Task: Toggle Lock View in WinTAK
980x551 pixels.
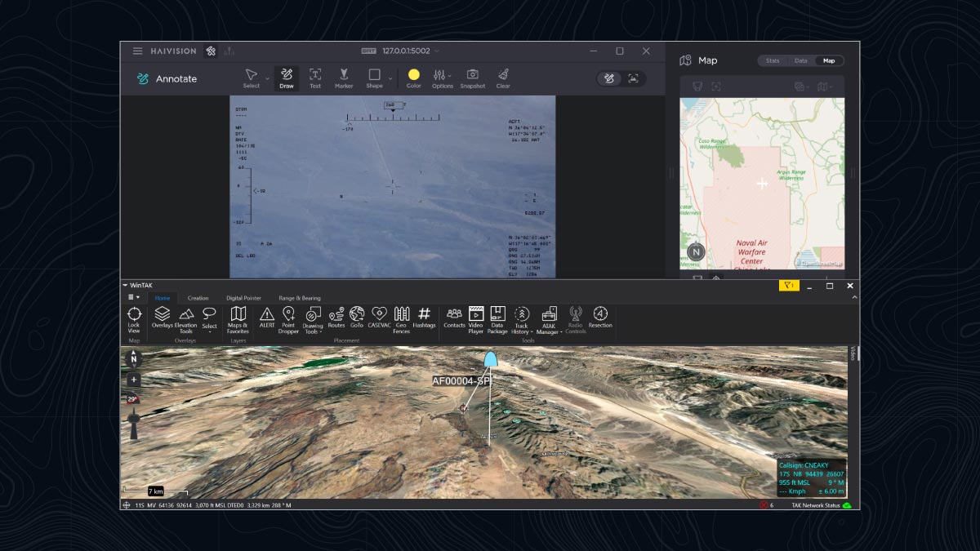Action: coord(134,320)
